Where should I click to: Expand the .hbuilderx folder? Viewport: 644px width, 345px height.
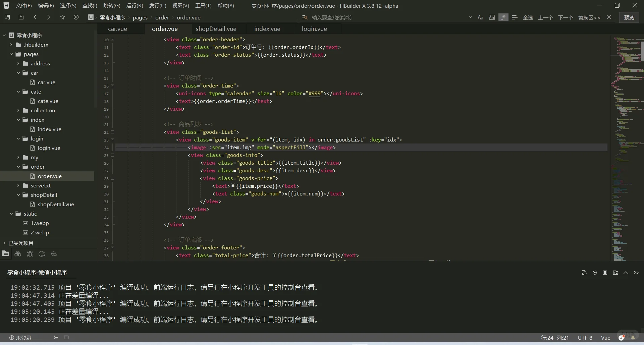(11, 45)
